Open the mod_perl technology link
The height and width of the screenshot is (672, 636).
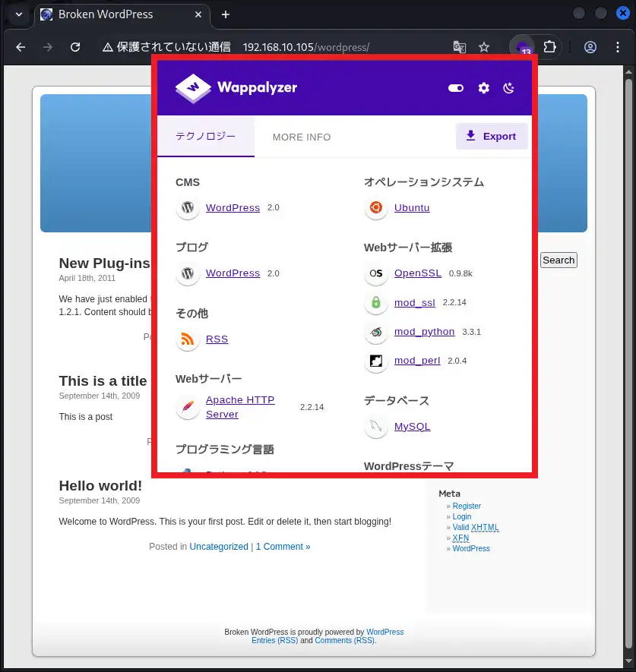tap(416, 361)
